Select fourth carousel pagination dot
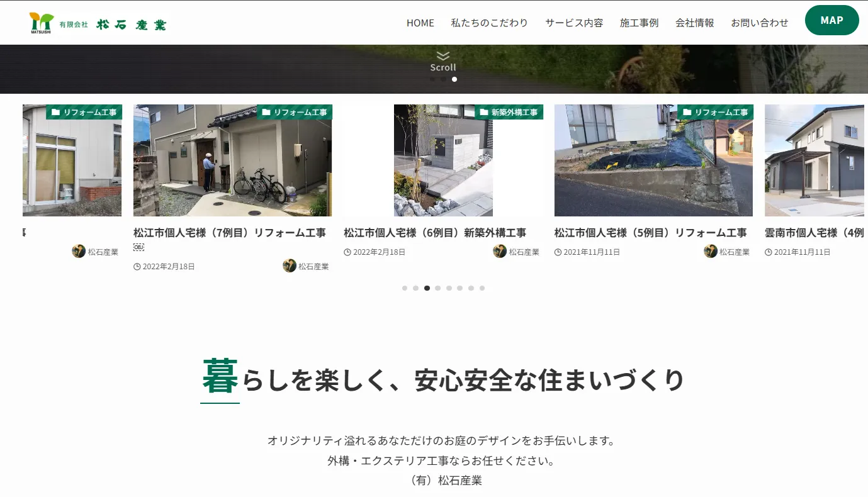Screen dimensions: 868x497 [x=438, y=288]
